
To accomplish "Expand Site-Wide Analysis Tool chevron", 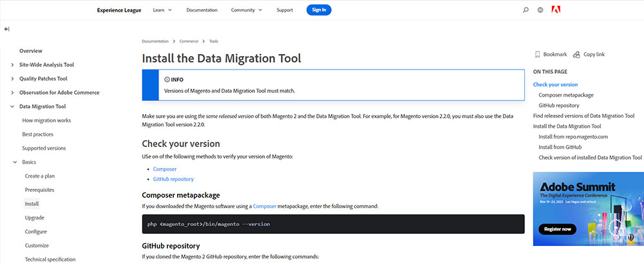I will (x=12, y=65).
